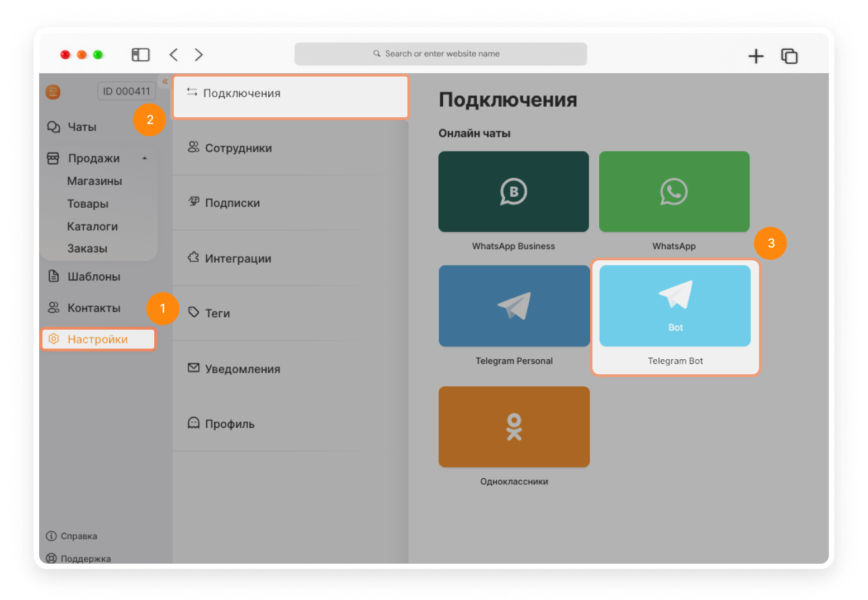The image size is (868, 600).
Task: Open Магазины under Продажи
Action: click(x=94, y=181)
